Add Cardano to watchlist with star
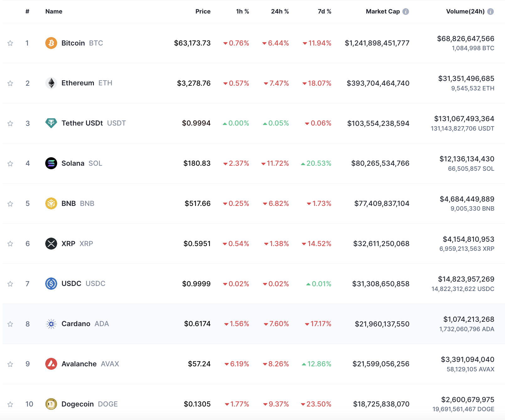505x420 pixels. point(10,324)
